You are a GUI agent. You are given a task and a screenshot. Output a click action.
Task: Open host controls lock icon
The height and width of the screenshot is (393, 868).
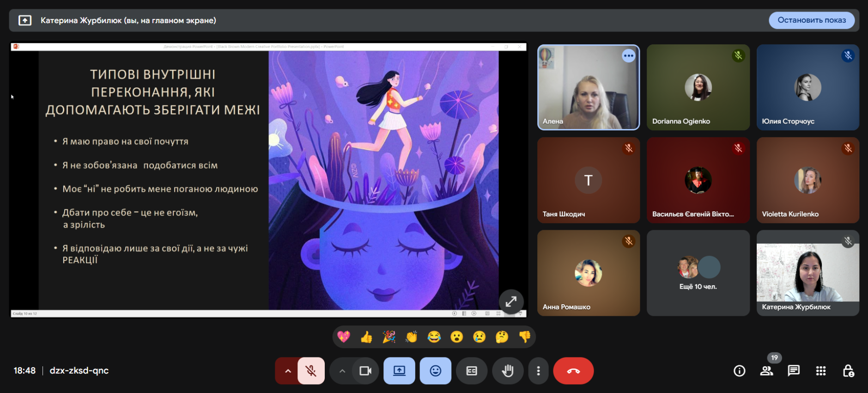(848, 371)
